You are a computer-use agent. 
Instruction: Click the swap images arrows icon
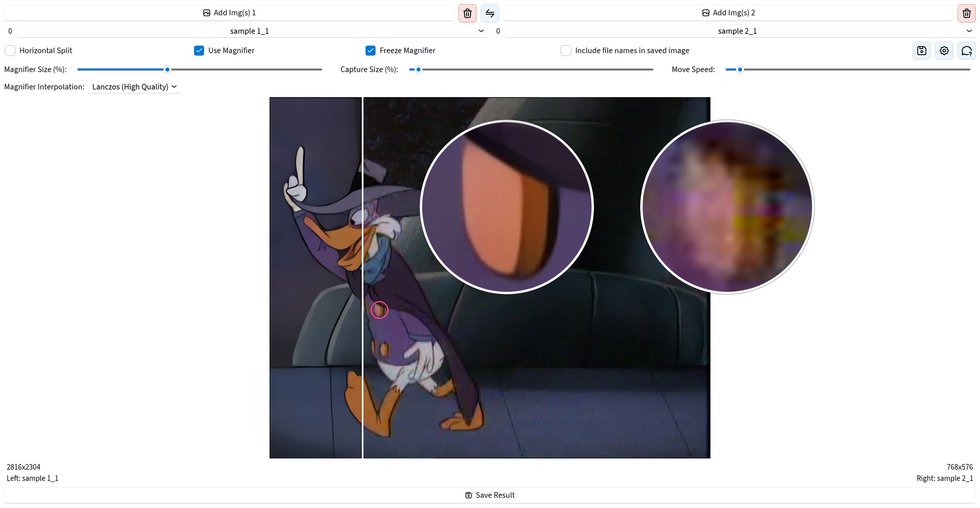coord(490,13)
